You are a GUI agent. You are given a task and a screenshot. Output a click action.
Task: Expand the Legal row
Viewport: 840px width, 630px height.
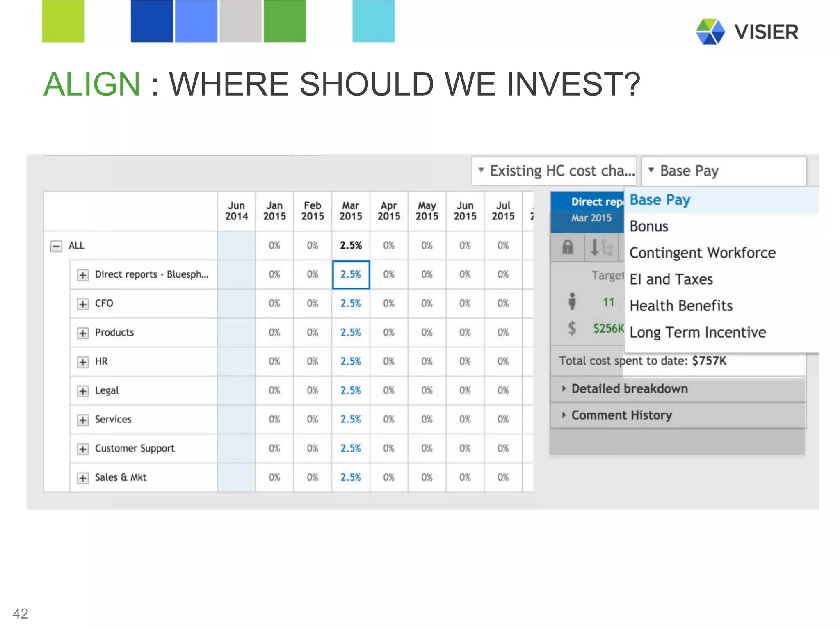83,391
